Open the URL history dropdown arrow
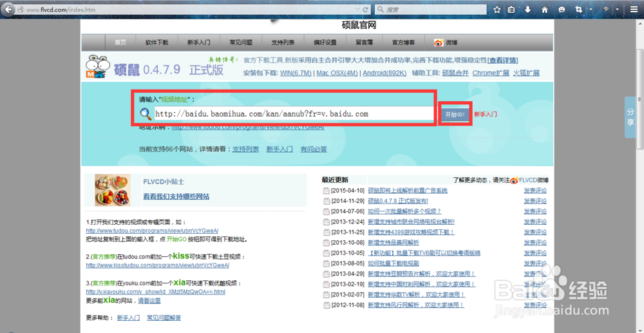644x333 pixels. pos(357,9)
